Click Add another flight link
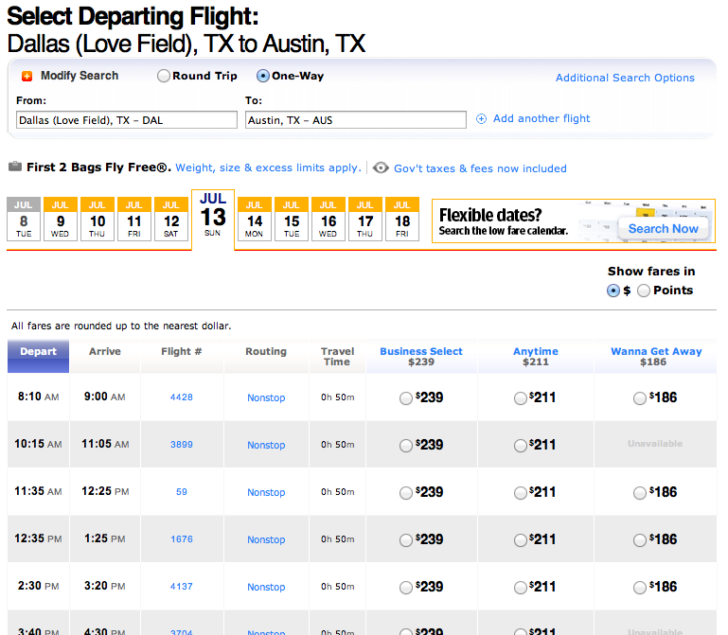 pyautogui.click(x=541, y=119)
